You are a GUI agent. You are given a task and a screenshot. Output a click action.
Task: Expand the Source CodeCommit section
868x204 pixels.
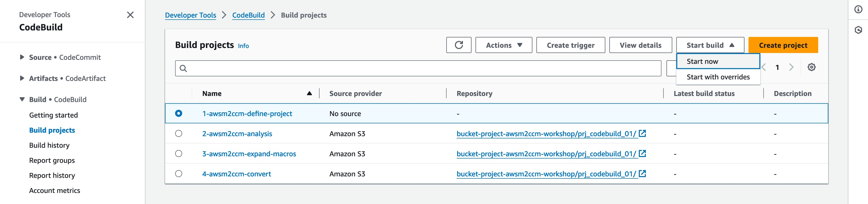pyautogui.click(x=22, y=57)
